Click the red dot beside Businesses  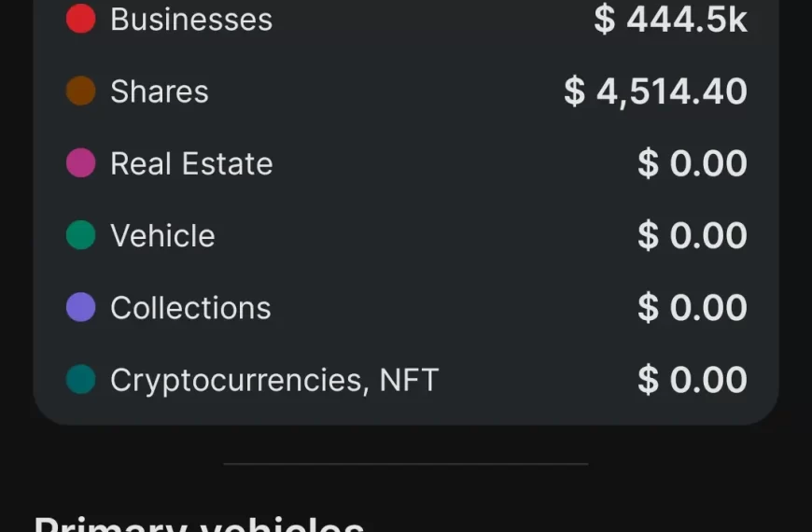[x=80, y=19]
